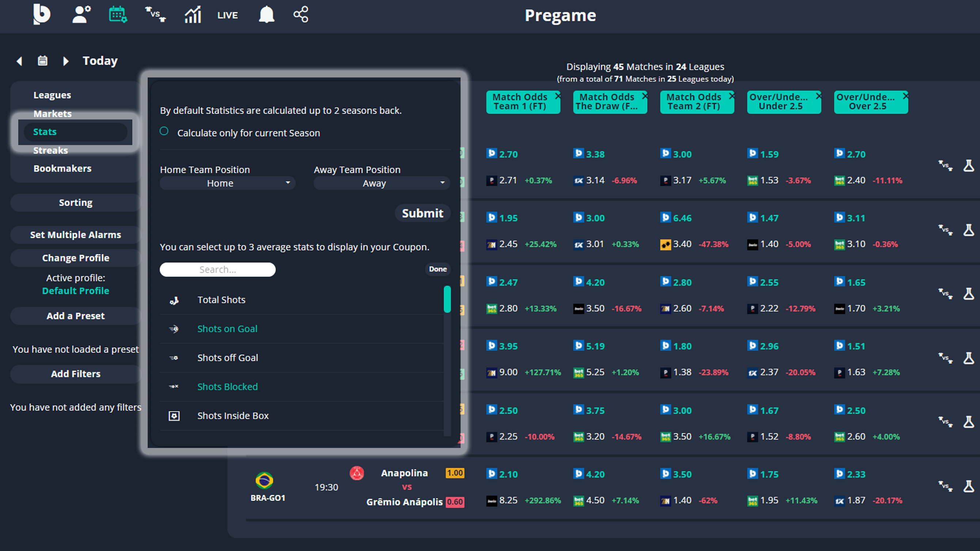Click the Add a Preset button
980x551 pixels.
75,316
